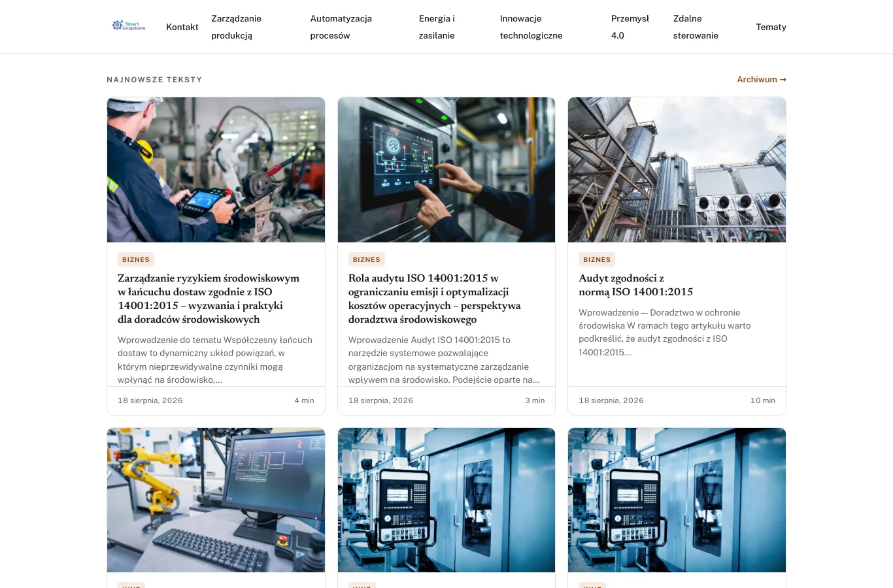The height and width of the screenshot is (588, 893).
Task: Open the yellow robot arm and monitor image
Action: [216, 500]
